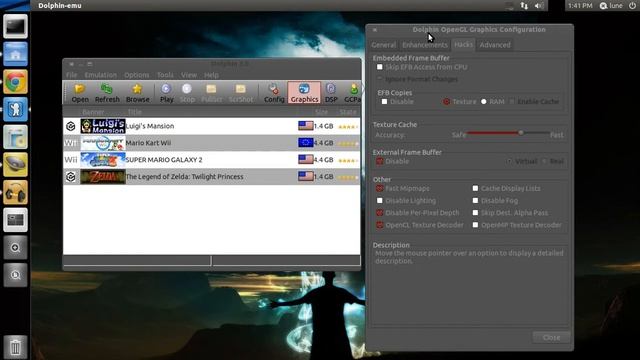Enable Cache Display Lists checkbox
The width and height of the screenshot is (640, 360).
pos(475,189)
